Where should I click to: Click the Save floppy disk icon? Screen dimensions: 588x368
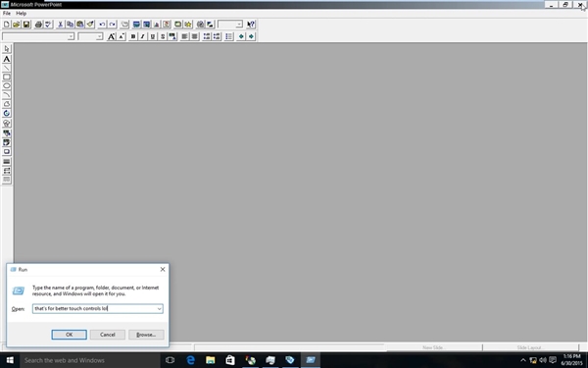coord(26,25)
